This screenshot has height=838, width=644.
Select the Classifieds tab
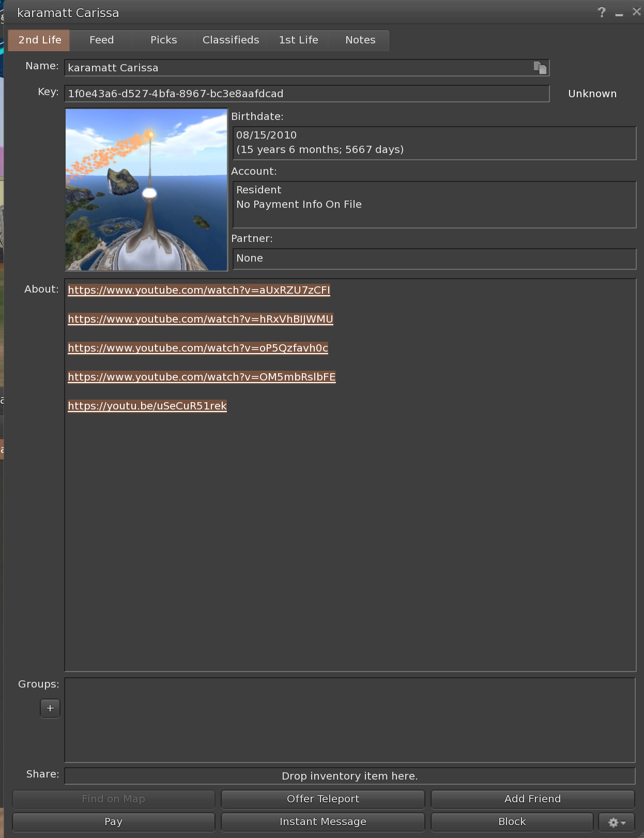[x=231, y=40]
